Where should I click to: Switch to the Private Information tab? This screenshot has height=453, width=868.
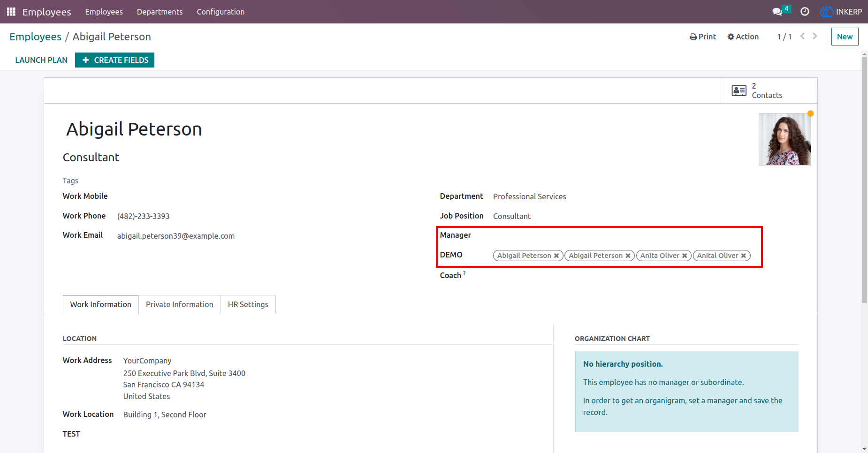tap(180, 304)
